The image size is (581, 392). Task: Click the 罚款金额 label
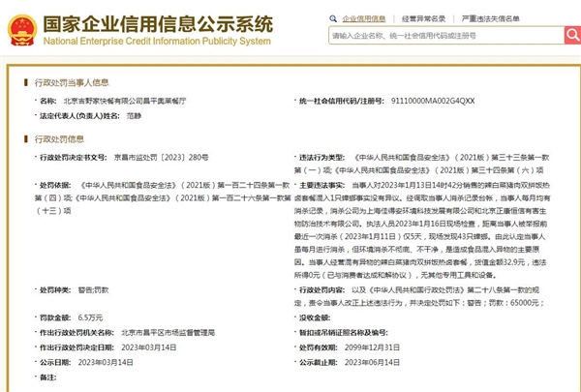point(55,317)
